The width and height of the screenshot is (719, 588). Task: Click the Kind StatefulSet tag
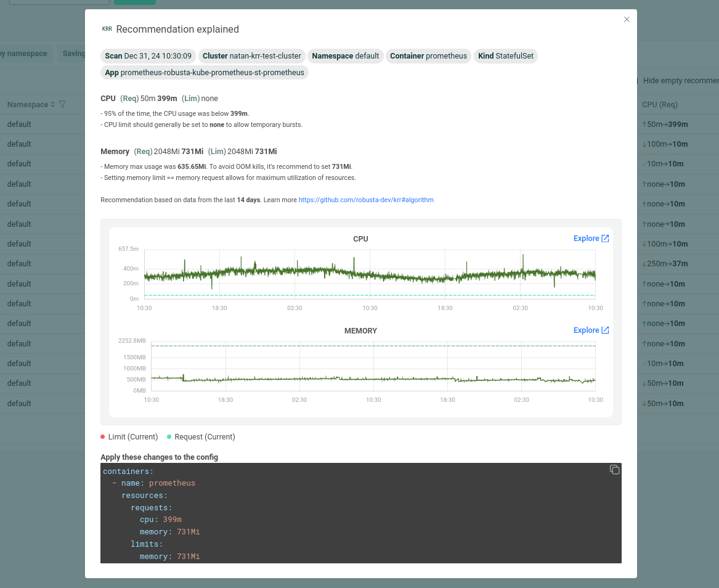click(506, 56)
